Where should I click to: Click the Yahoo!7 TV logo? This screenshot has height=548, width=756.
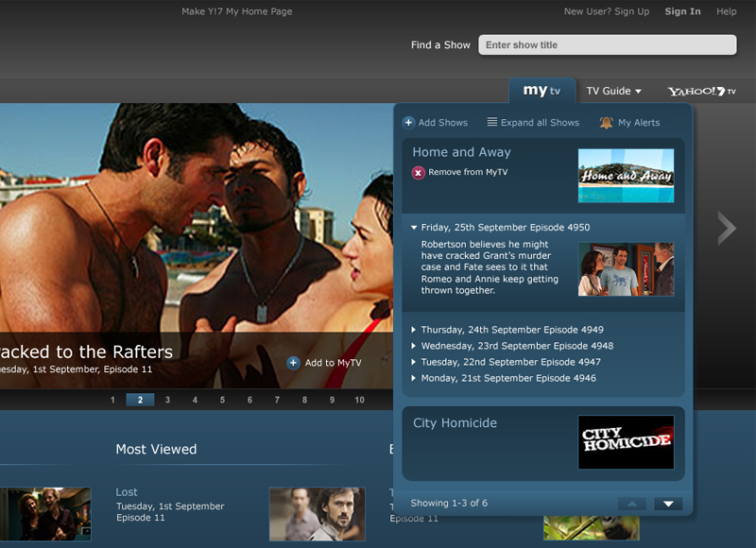coord(701,91)
